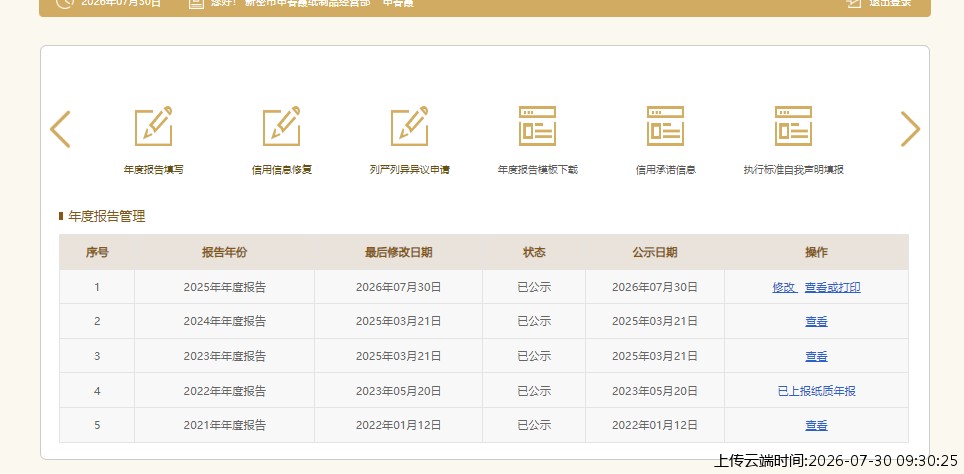The height and width of the screenshot is (474, 964).
Task: Click 查看或打印 link for 2025 report
Action: click(x=832, y=287)
